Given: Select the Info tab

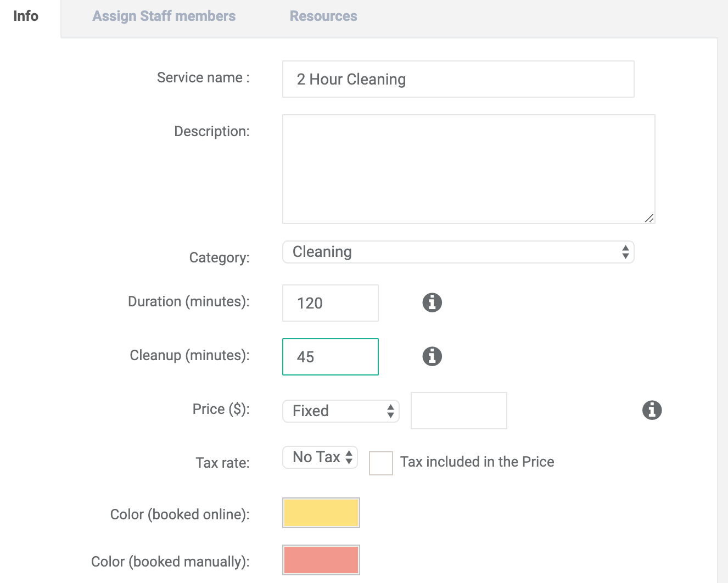Looking at the screenshot, I should 26,16.
